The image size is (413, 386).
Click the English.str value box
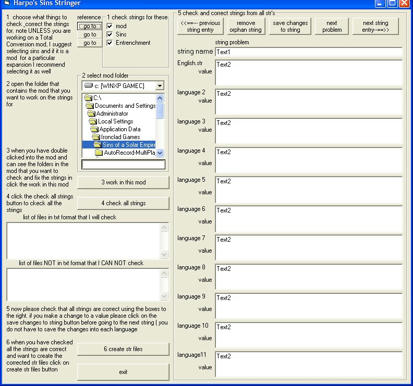coord(309,73)
